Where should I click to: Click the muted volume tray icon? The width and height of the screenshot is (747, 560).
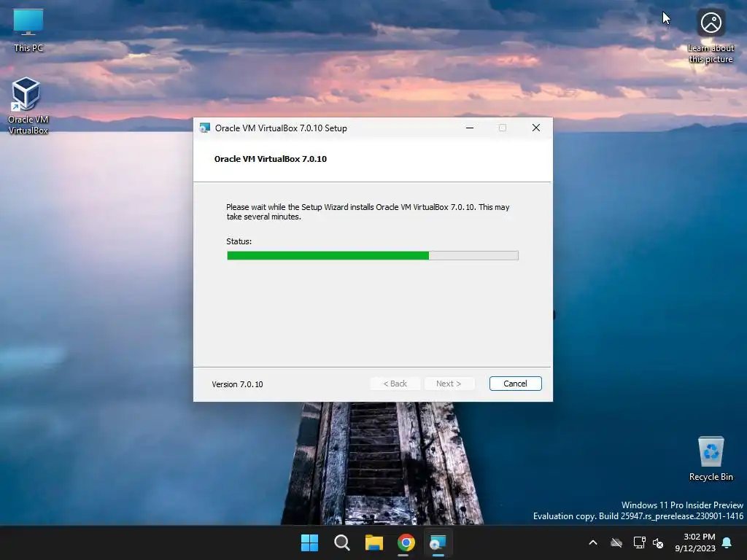[x=658, y=542]
